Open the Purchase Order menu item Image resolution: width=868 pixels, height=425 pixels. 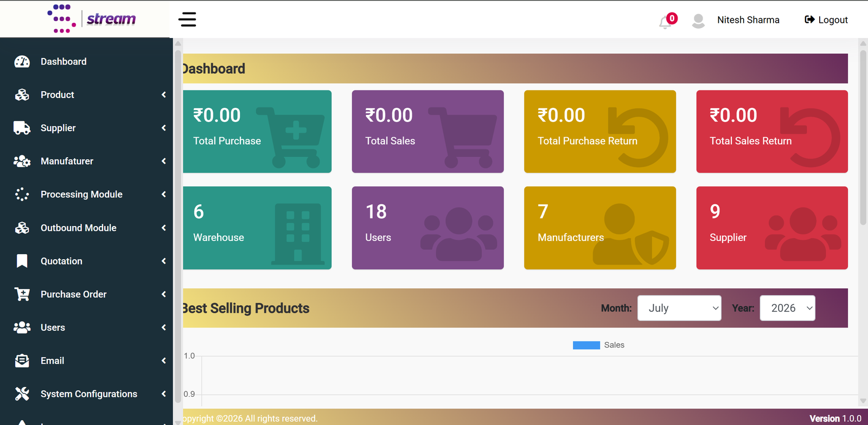(86, 294)
